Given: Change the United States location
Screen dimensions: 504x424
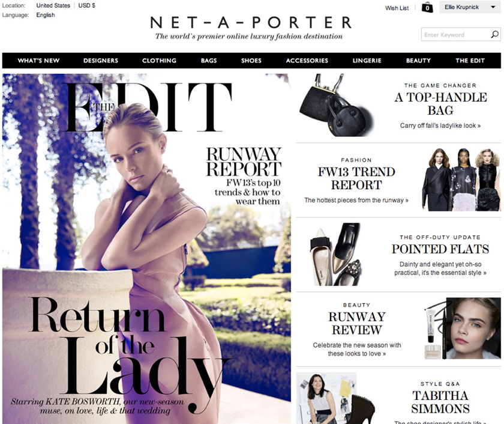Looking at the screenshot, I should pyautogui.click(x=53, y=5).
